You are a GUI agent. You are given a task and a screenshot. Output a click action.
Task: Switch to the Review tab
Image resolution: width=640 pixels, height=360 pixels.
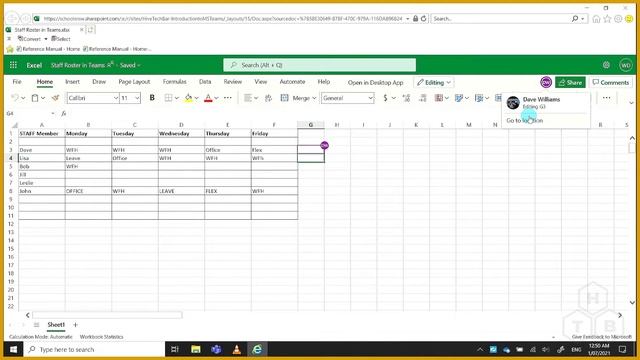[233, 82]
